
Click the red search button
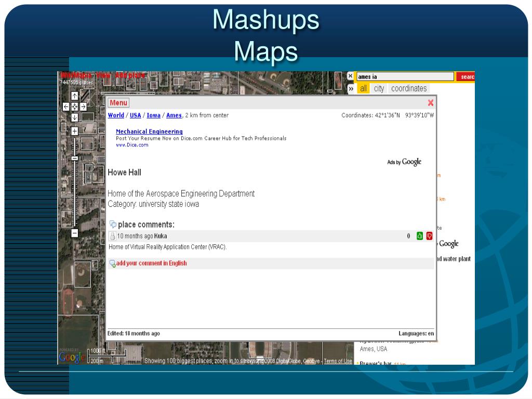(x=465, y=77)
